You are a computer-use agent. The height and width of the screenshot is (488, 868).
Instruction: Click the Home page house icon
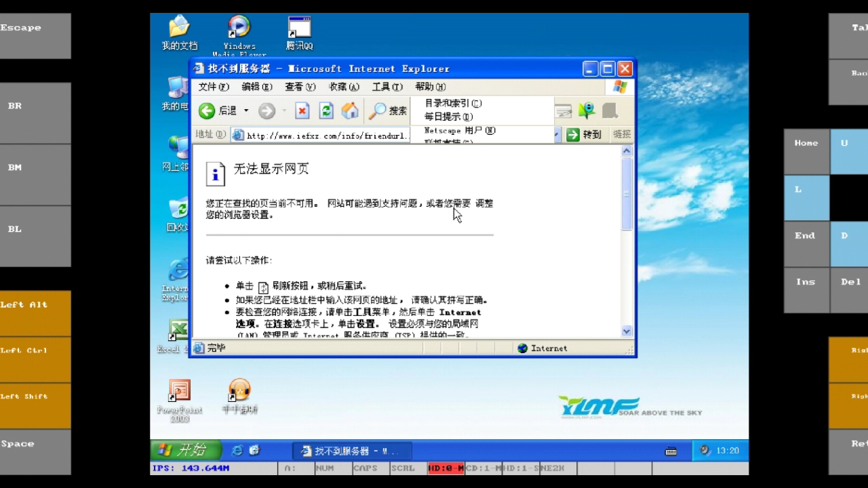[x=350, y=111]
